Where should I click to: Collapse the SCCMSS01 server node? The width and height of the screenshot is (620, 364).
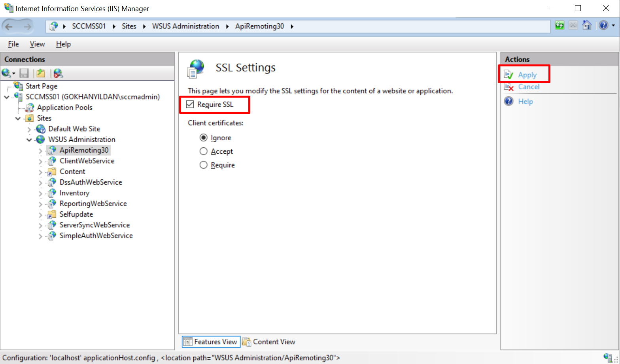[x=7, y=97]
